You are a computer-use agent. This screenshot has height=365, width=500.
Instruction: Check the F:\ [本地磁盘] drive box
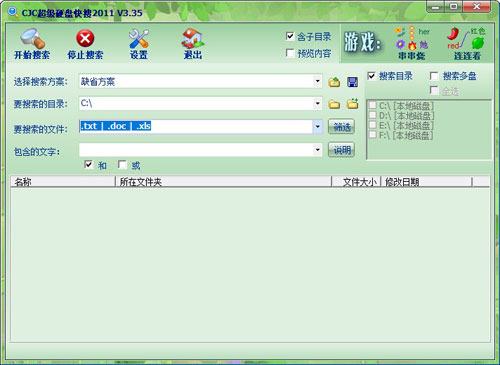373,135
